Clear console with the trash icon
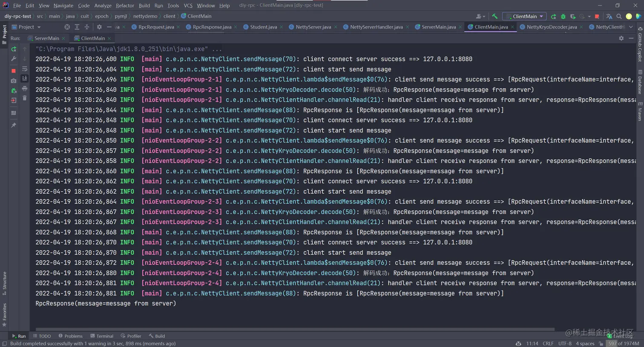Screen dimensions: 644x347 pos(25,98)
